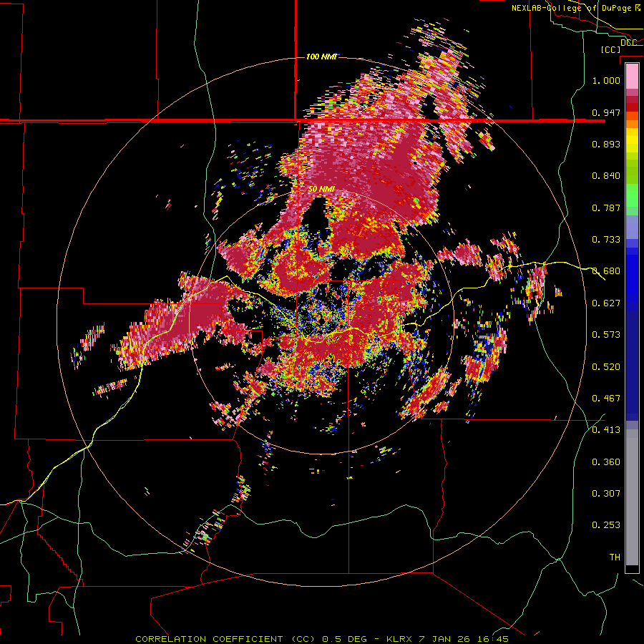The width and height of the screenshot is (644, 644).
Task: Click the 0.360 color scale value
Action: 606,462
